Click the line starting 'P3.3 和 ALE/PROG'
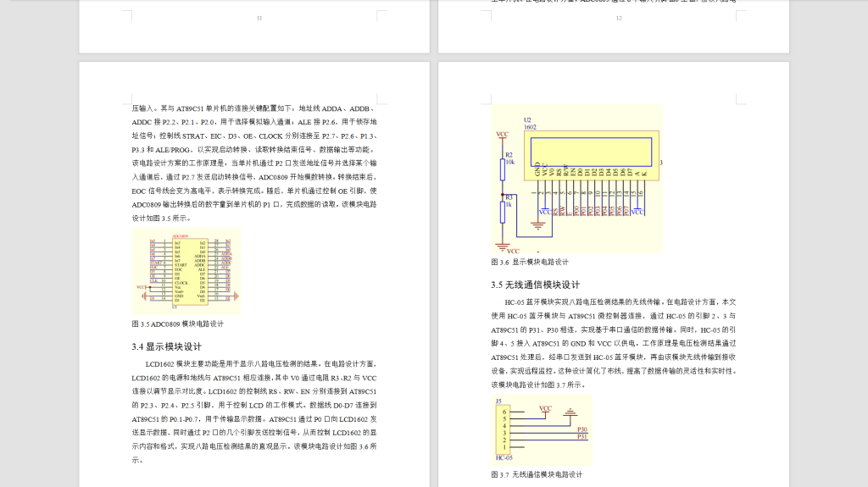868x487 pixels. pos(254,150)
